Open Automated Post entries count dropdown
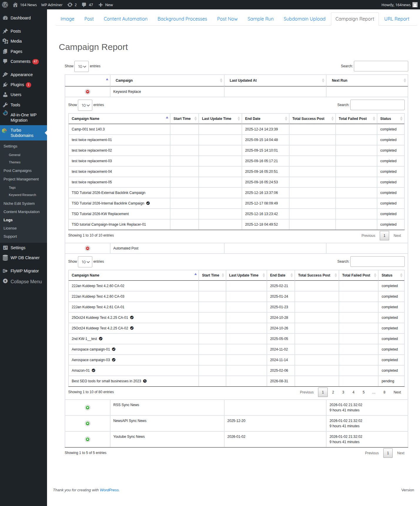The width and height of the screenshot is (420, 506). coord(85,262)
